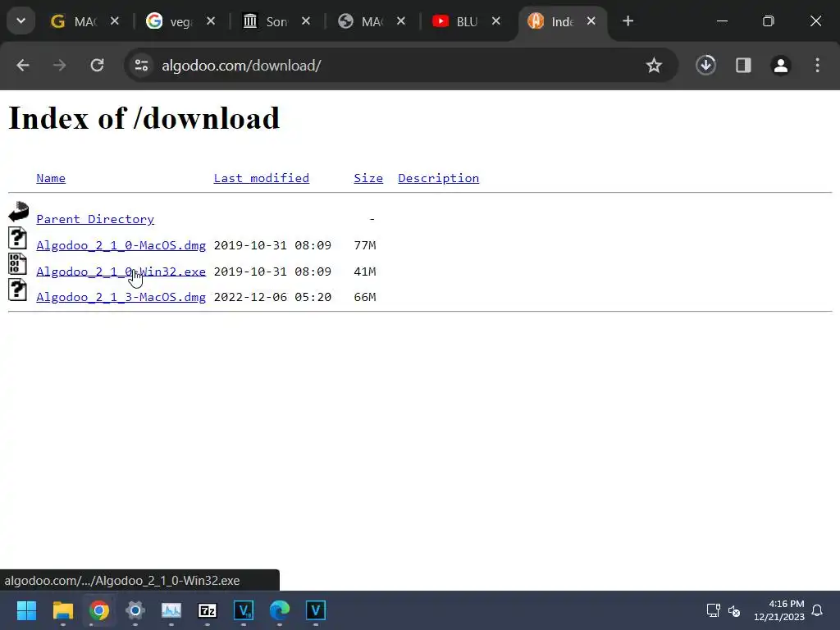Select the date text 2022-12-06 05:20
Image resolution: width=840 pixels, height=630 pixels.
(x=272, y=297)
